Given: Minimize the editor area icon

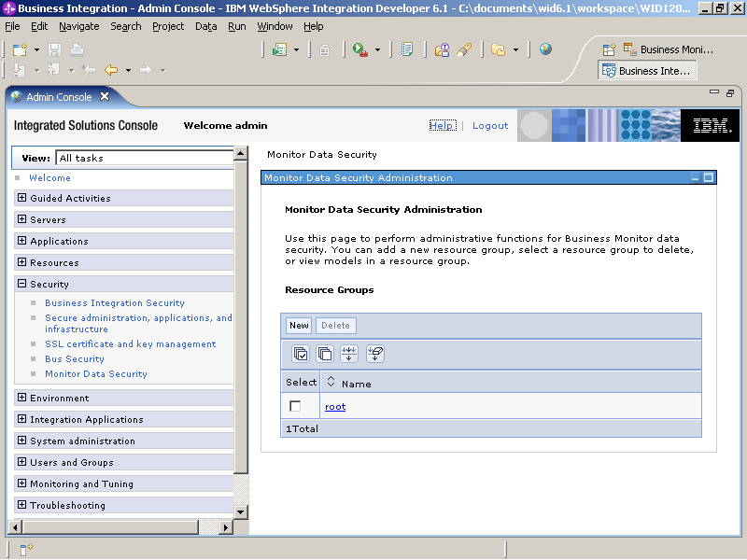Looking at the screenshot, I should tap(713, 91).
